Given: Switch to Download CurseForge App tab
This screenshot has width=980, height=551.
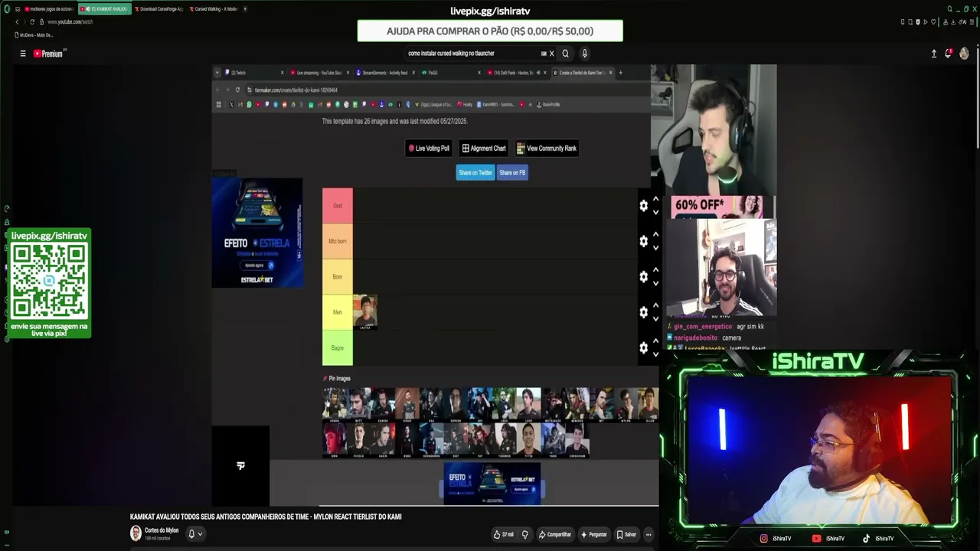Looking at the screenshot, I should point(159,9).
